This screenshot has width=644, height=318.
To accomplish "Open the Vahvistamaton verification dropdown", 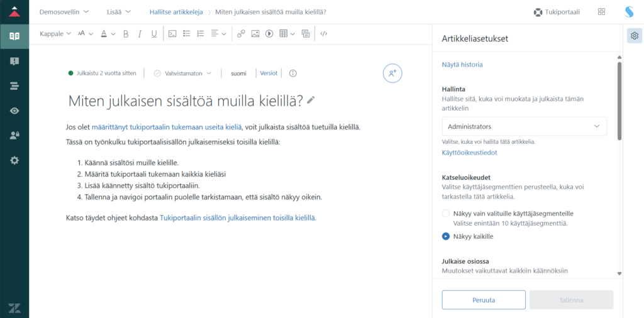I will [182, 74].
